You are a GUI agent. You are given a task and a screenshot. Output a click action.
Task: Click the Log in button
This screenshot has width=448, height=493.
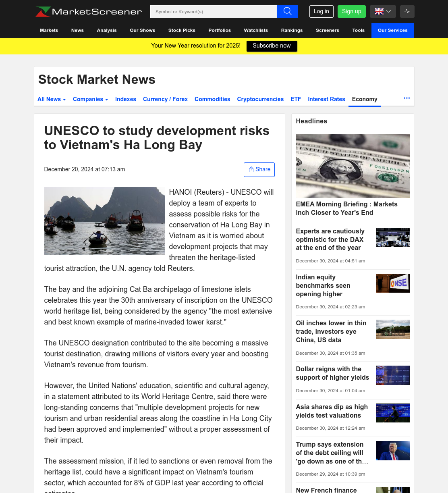[x=321, y=11]
